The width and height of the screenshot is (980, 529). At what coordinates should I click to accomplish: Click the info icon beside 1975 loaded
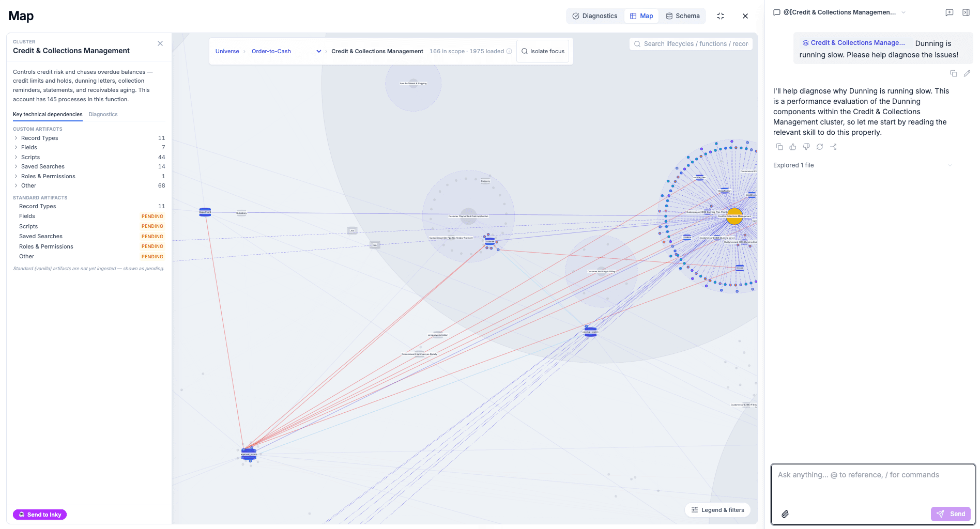tap(509, 51)
